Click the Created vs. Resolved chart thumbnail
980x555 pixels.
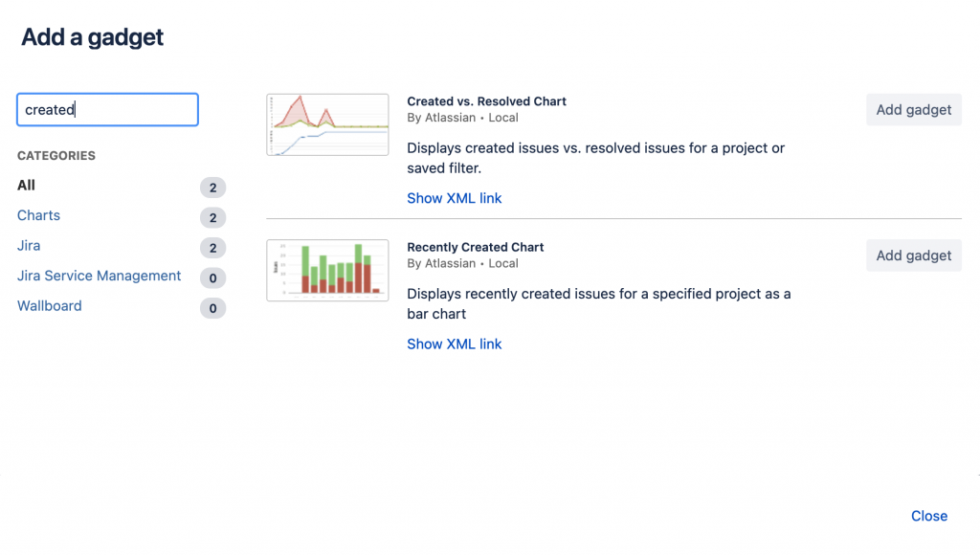click(x=327, y=124)
